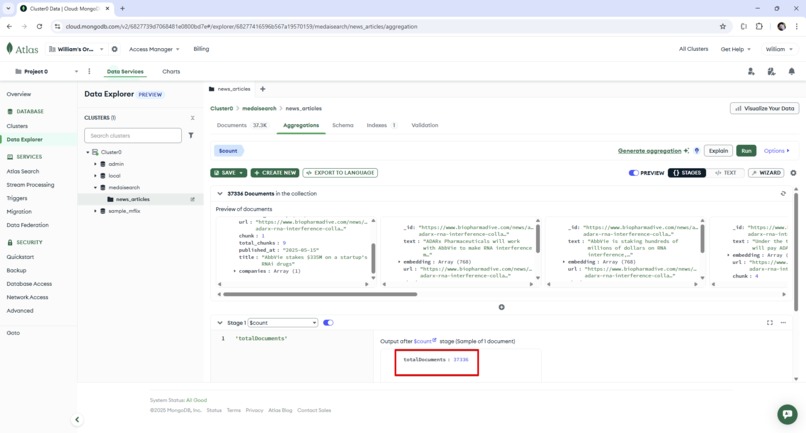Reload the browser page
806x433 pixels.
tap(39, 26)
